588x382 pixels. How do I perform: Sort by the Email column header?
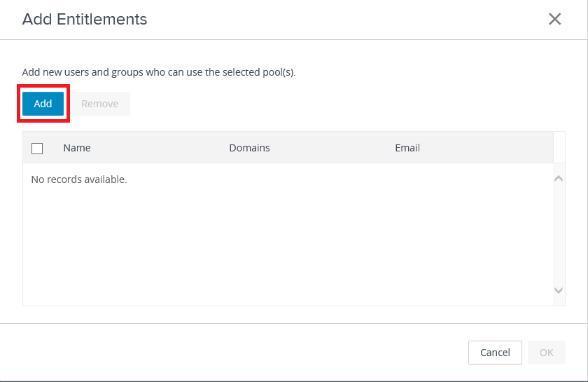(407, 148)
